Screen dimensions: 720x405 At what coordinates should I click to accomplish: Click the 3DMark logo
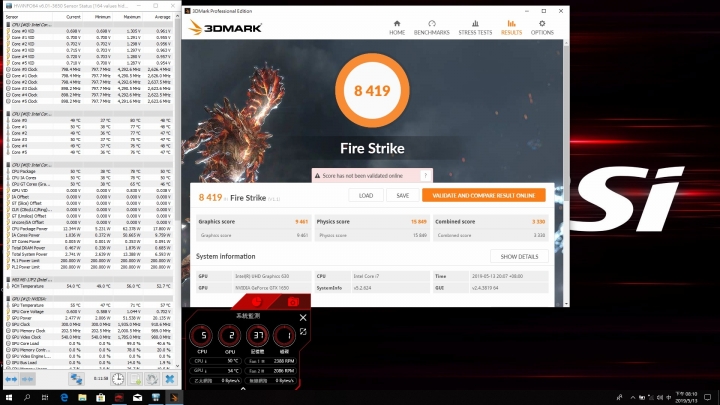(x=225, y=28)
